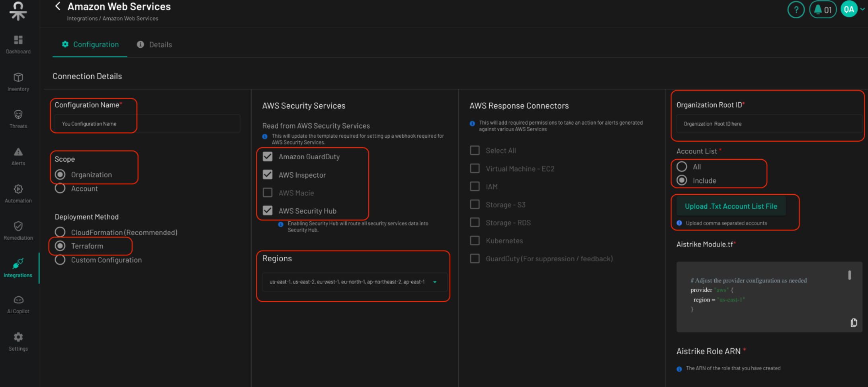Uncheck the AWS Security Hub checkbox
The image size is (868, 387).
tap(268, 211)
